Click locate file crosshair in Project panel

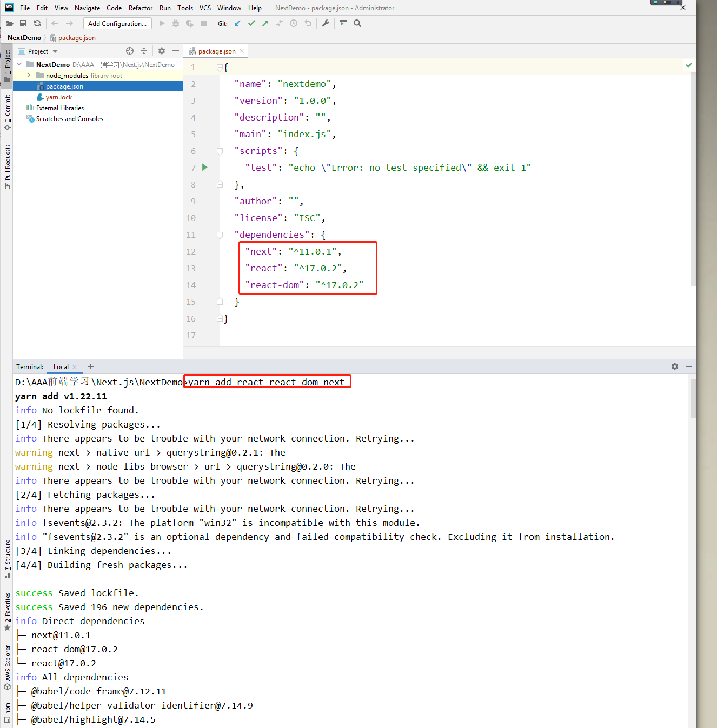click(130, 51)
